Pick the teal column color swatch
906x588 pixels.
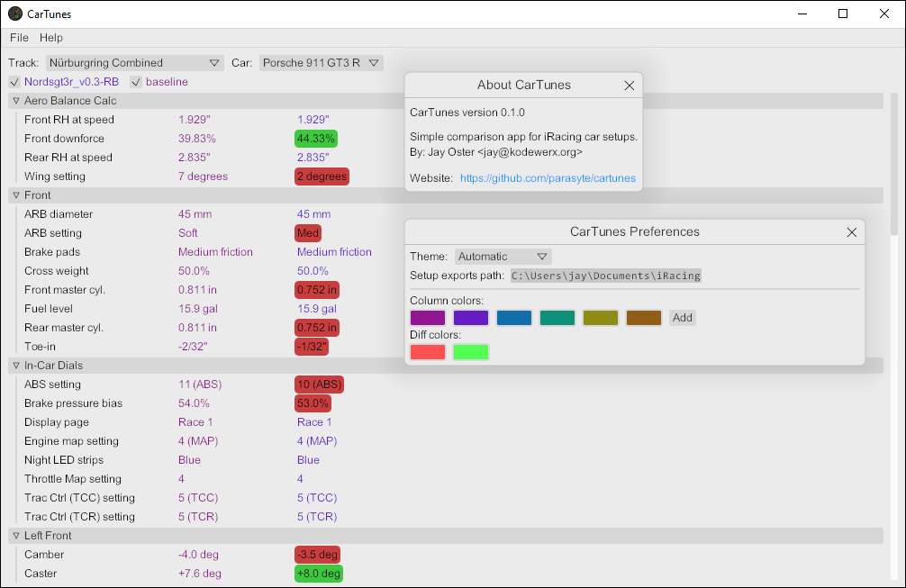(557, 318)
